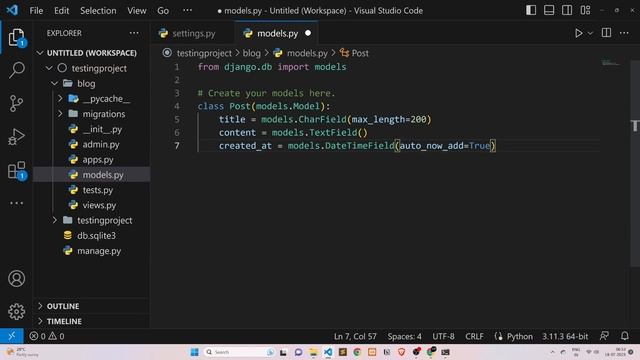Open the Manage gear icon
The width and height of the screenshot is (640, 360).
pyautogui.click(x=16, y=311)
